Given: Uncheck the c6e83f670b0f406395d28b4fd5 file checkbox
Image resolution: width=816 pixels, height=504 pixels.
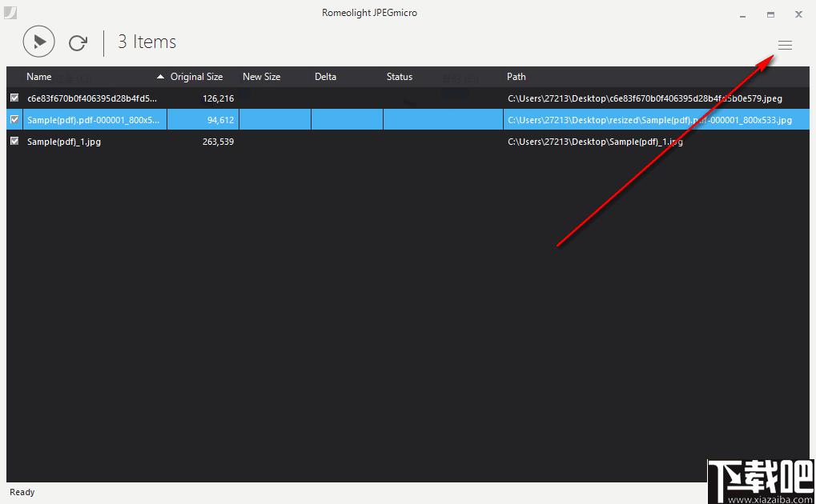Looking at the screenshot, I should click(x=14, y=98).
